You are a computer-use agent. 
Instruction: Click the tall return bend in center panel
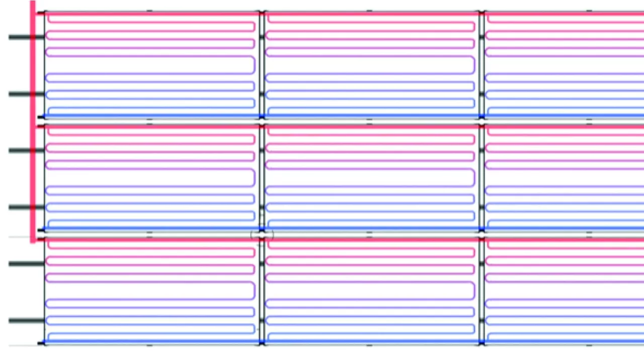pos(474,177)
